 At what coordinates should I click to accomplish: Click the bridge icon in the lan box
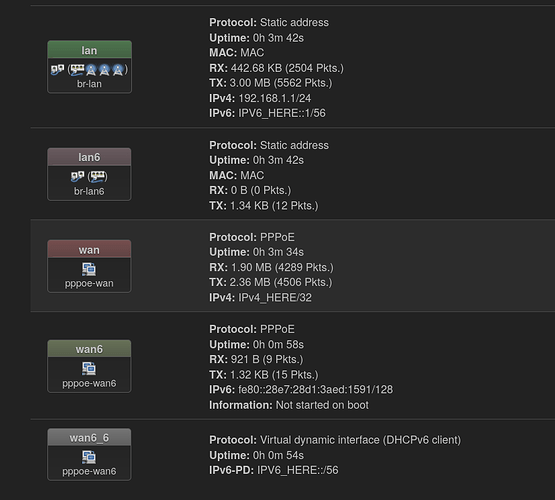(57, 69)
